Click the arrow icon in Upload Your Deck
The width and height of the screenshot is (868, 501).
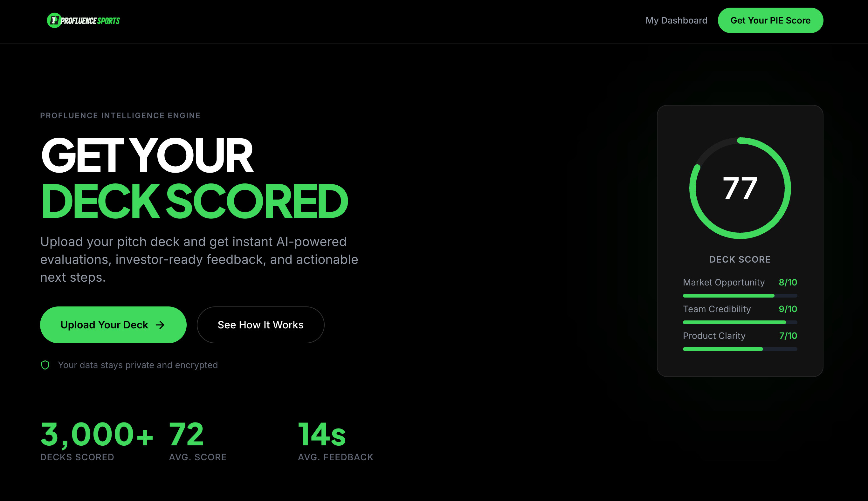pos(160,325)
